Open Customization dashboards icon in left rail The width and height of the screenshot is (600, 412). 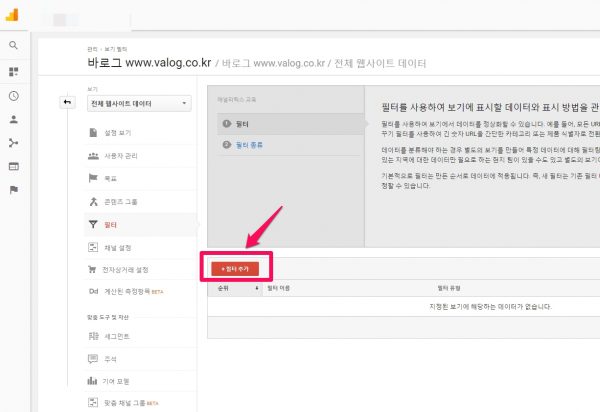tap(13, 72)
